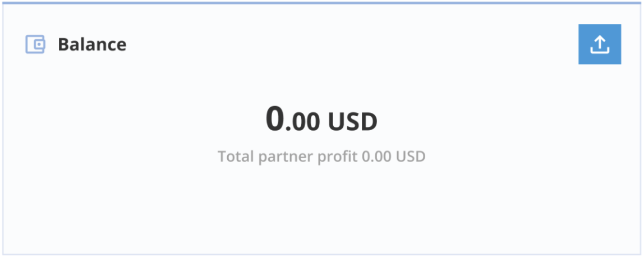This screenshot has width=644, height=257.
Task: Select the .00 decimals of balance
Action: click(303, 122)
